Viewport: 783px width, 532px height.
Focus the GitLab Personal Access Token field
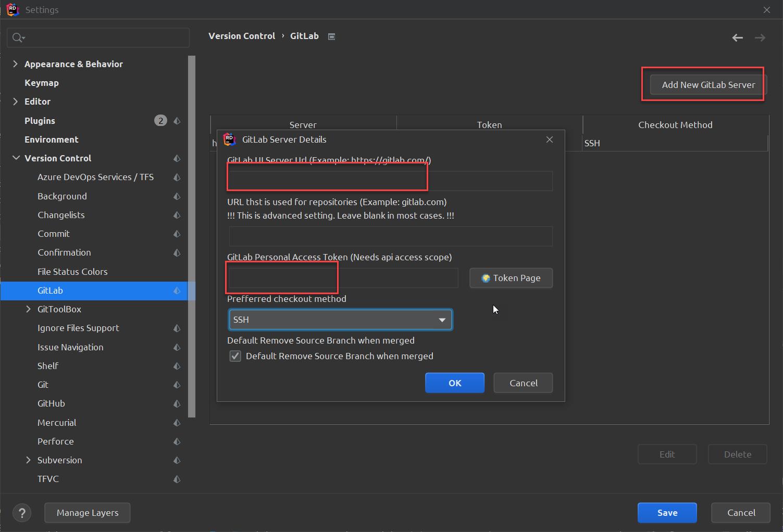coord(343,278)
